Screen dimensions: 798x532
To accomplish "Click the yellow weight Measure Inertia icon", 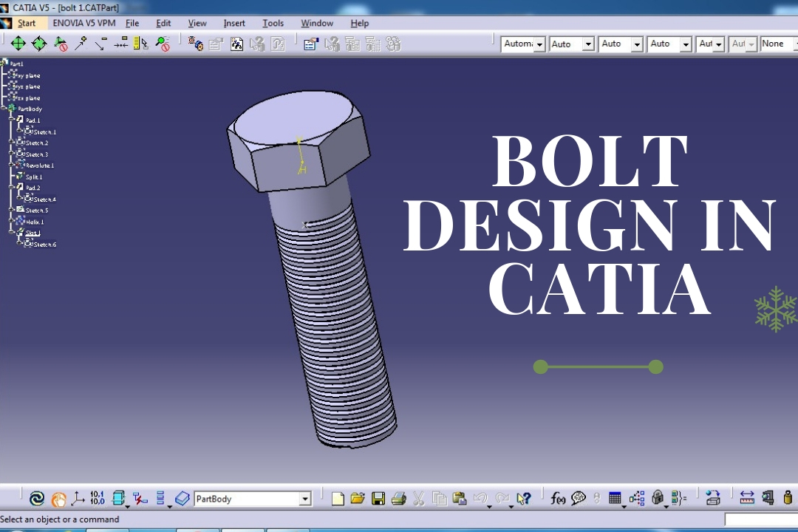I will [788, 497].
